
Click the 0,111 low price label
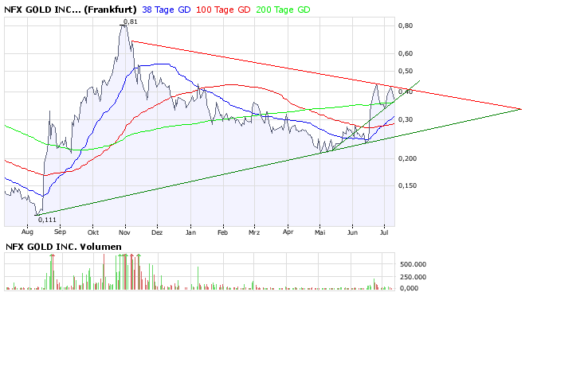(x=47, y=220)
